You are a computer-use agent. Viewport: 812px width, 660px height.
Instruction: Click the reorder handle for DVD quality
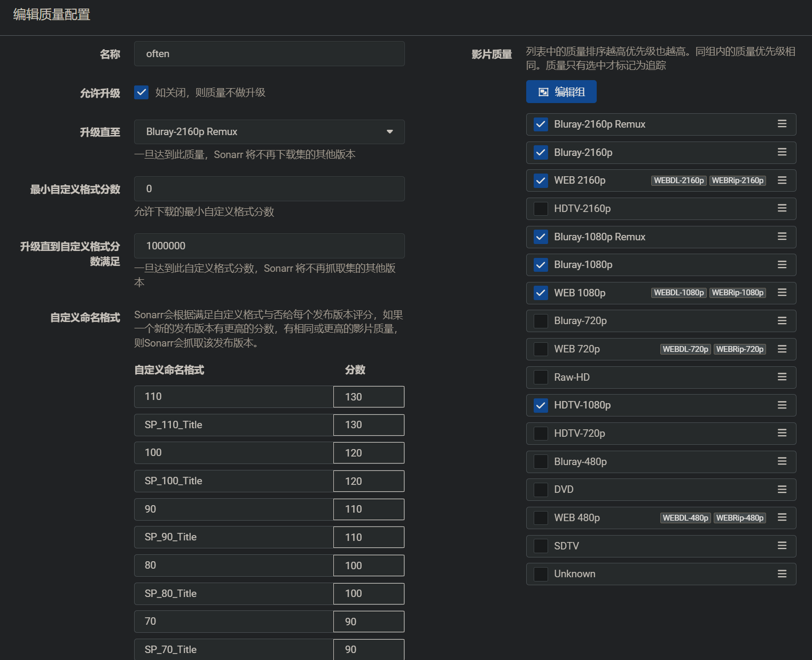point(782,490)
